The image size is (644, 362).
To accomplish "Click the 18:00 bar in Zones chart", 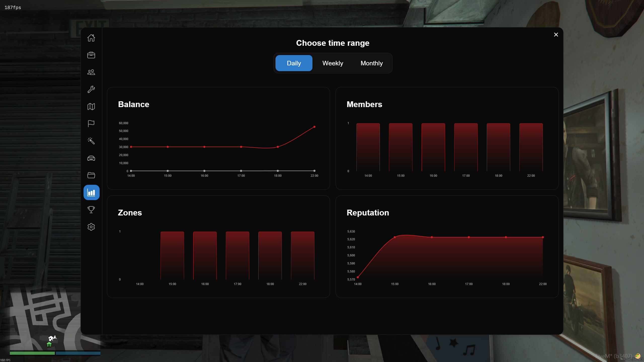I will pyautogui.click(x=270, y=255).
